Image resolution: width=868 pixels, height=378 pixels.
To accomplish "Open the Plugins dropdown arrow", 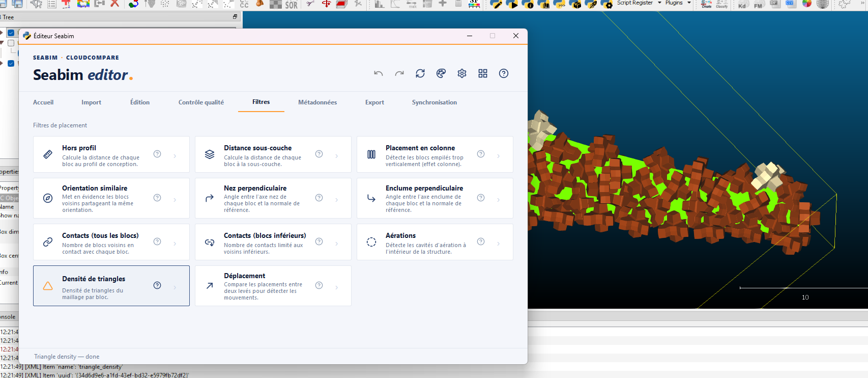I will coord(689,3).
